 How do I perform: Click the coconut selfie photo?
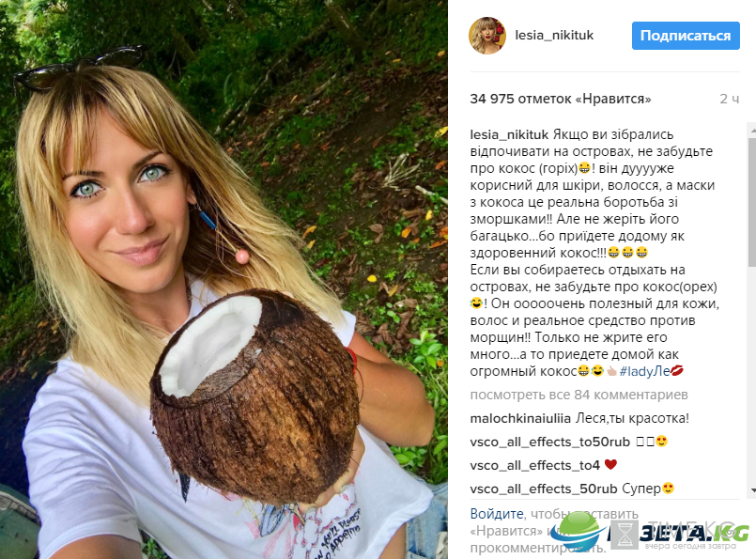[x=224, y=280]
